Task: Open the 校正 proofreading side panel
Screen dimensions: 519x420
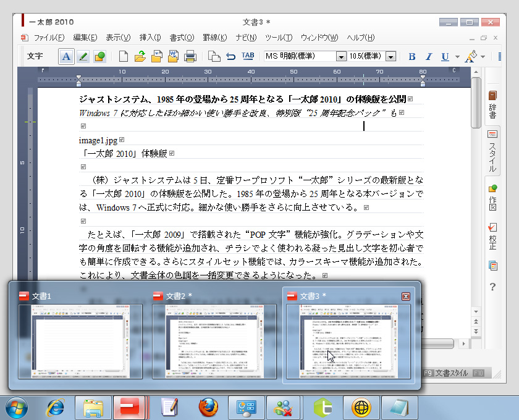Action: coord(492,237)
